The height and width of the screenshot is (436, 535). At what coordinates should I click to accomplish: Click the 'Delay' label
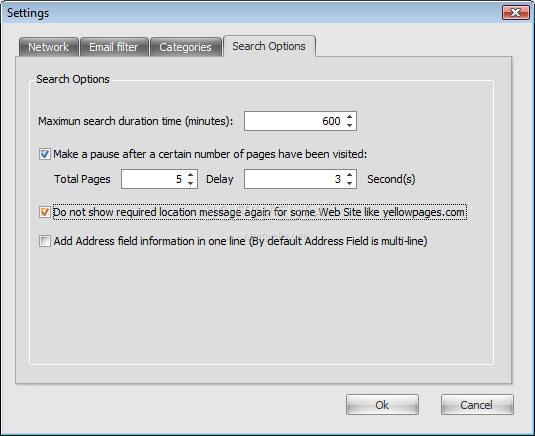tap(220, 179)
